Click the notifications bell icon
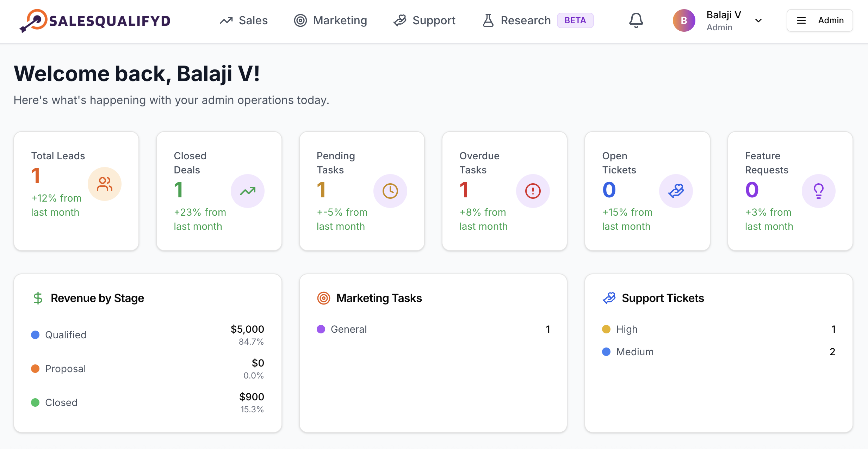The height and width of the screenshot is (449, 868). pyautogui.click(x=636, y=20)
